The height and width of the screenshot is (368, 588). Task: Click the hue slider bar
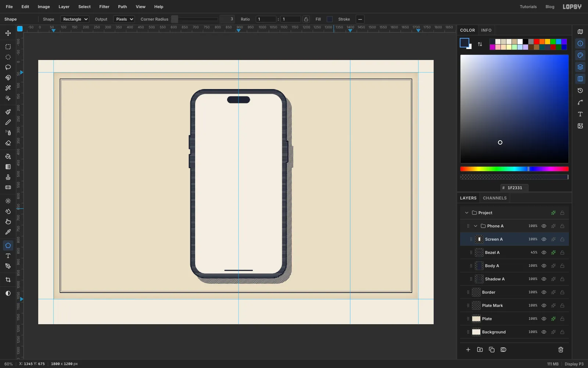[x=514, y=169]
